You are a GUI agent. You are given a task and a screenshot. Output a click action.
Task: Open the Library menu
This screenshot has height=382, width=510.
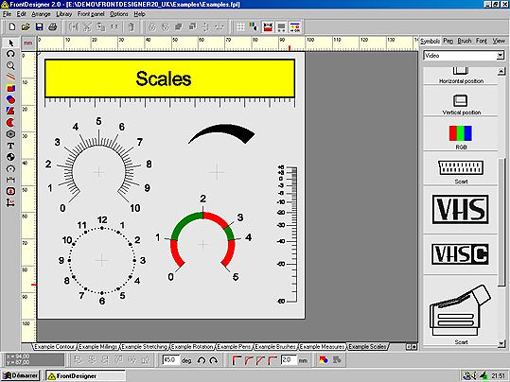64,14
